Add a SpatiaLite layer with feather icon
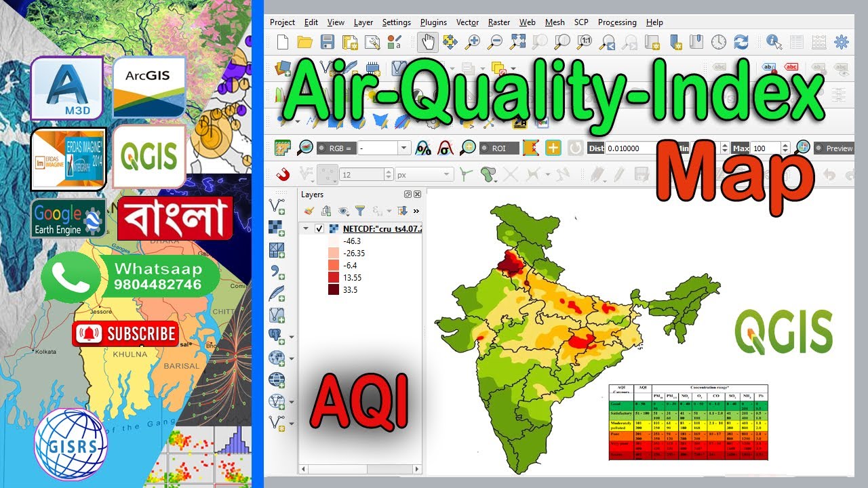This screenshot has height=488, width=868. tap(277, 293)
